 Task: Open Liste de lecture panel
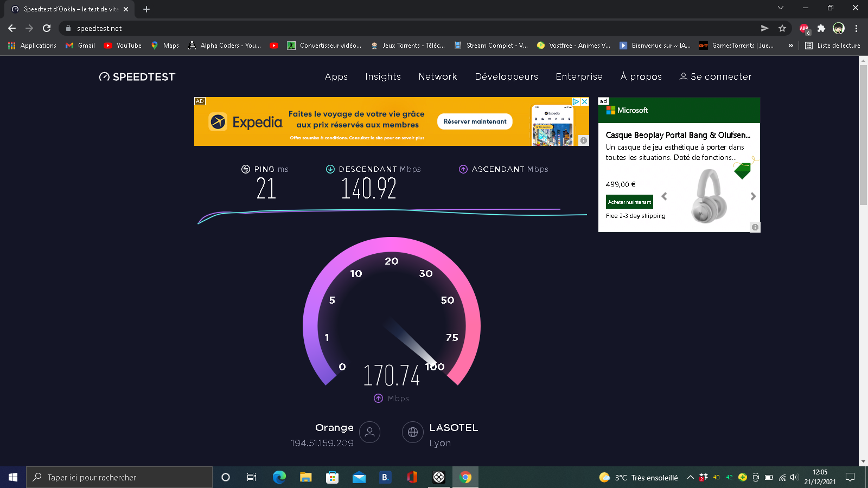click(x=833, y=46)
